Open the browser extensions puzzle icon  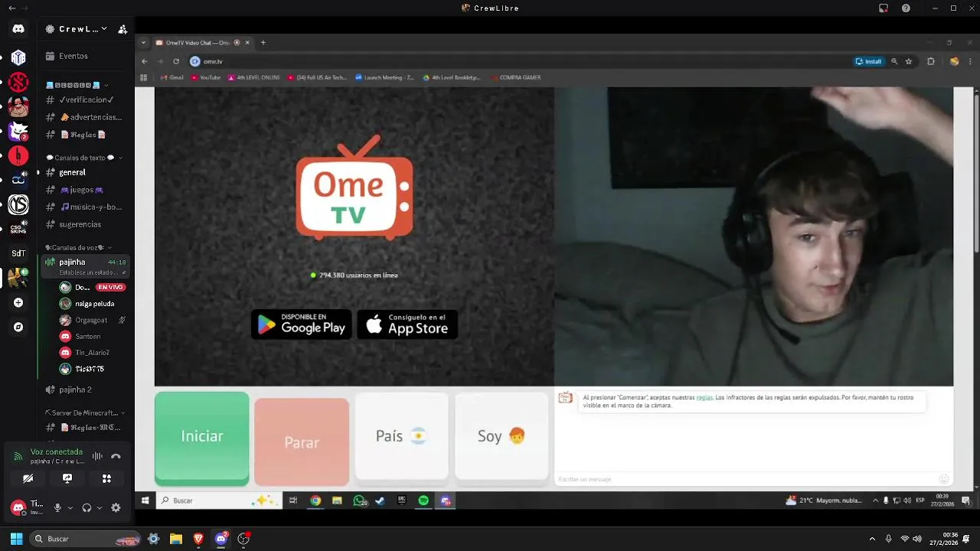pyautogui.click(x=931, y=61)
